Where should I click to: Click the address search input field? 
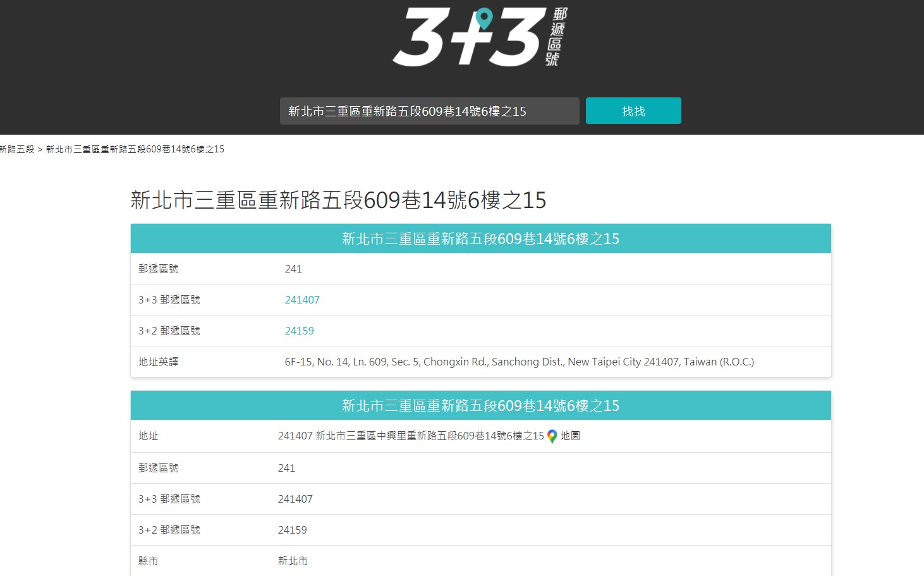pos(430,111)
